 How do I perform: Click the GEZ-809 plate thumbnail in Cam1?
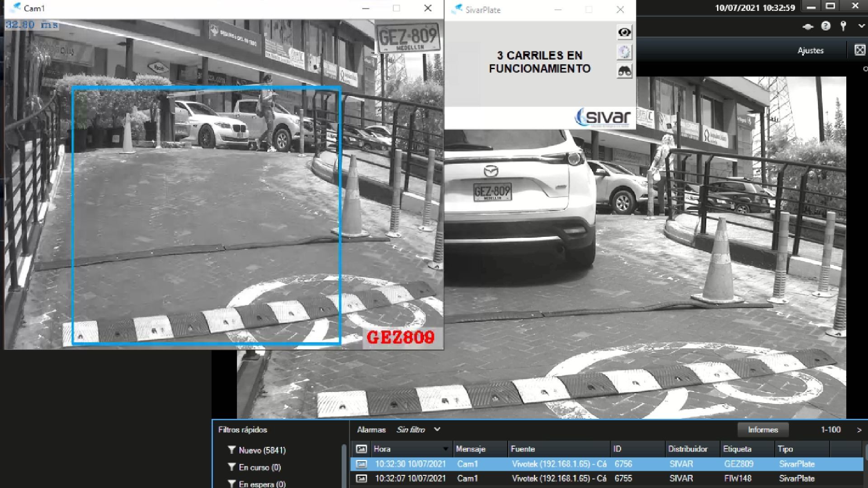(x=408, y=38)
